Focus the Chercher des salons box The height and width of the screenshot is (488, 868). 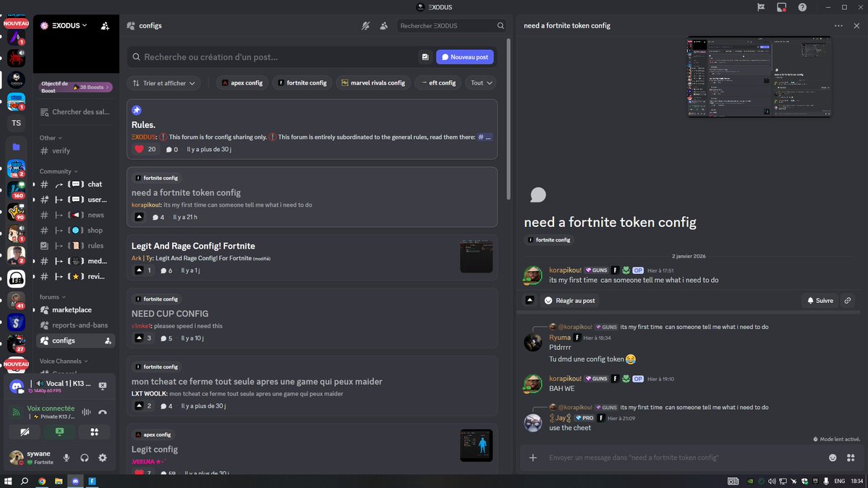[x=76, y=112]
